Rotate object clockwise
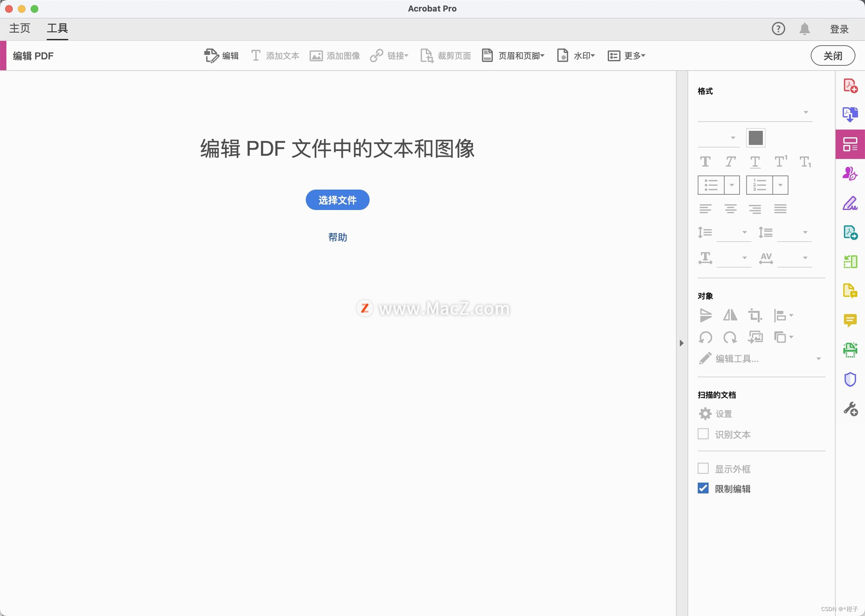The height and width of the screenshot is (616, 865). [x=730, y=337]
